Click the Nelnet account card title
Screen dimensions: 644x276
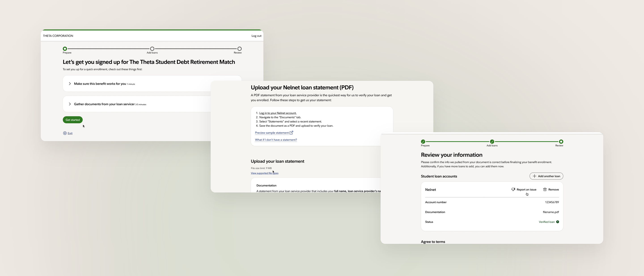(430, 190)
